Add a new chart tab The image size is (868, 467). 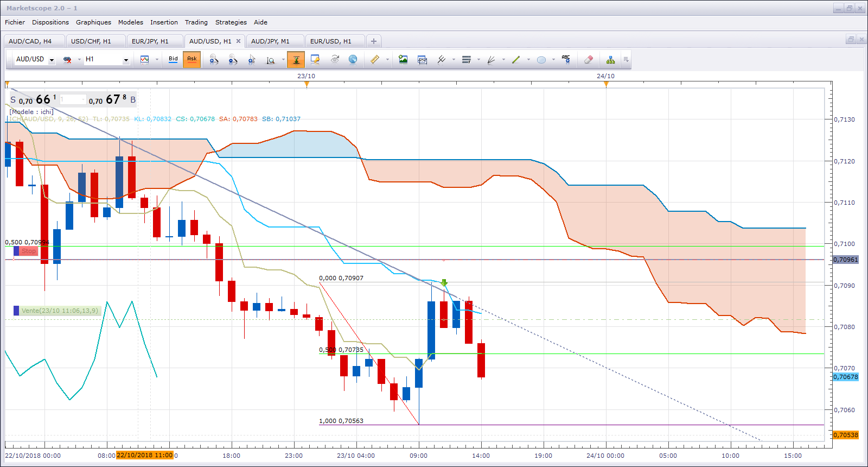point(374,41)
